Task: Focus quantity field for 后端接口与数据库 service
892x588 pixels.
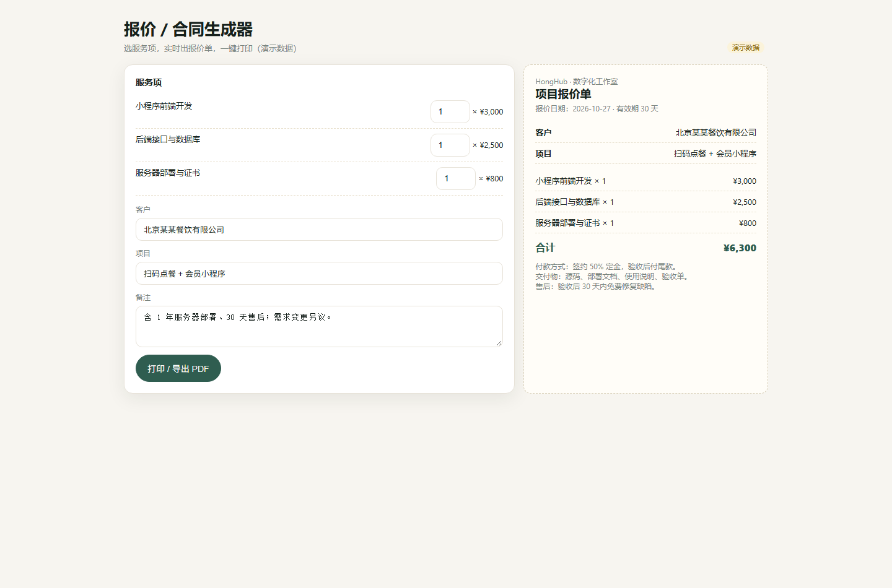Action: point(450,145)
